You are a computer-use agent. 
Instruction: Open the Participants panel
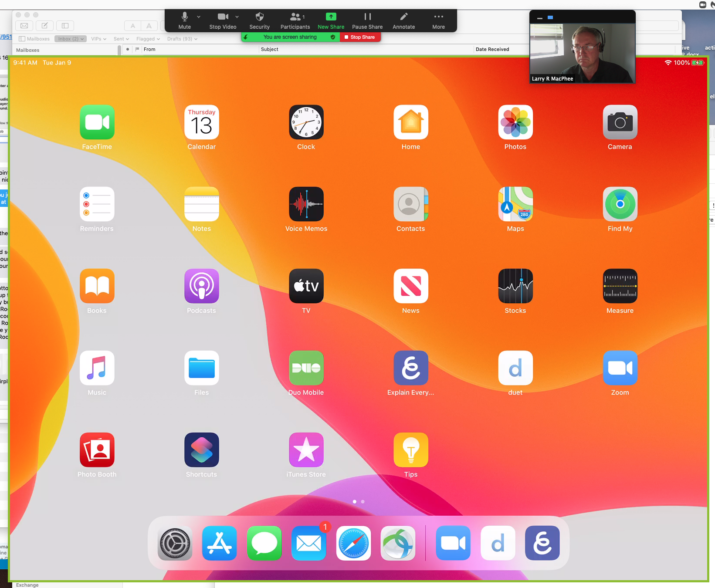pyautogui.click(x=295, y=20)
